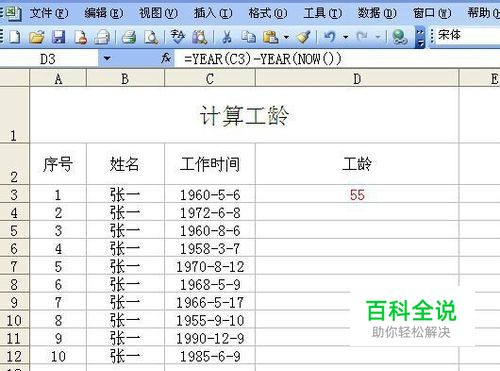Screen dimensions: 500x371
Task: Select row 7 header
Action: [x=14, y=266]
